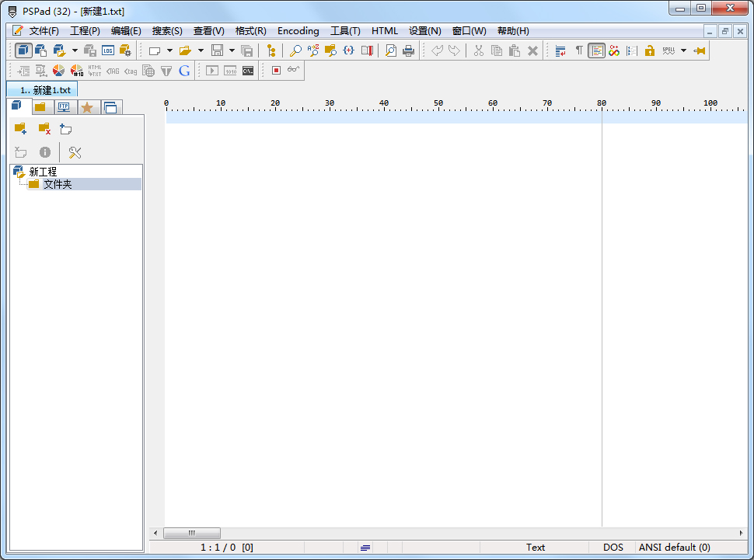Click the bookmark book icon
Viewport: 754px width, 560px height.
coord(367,50)
